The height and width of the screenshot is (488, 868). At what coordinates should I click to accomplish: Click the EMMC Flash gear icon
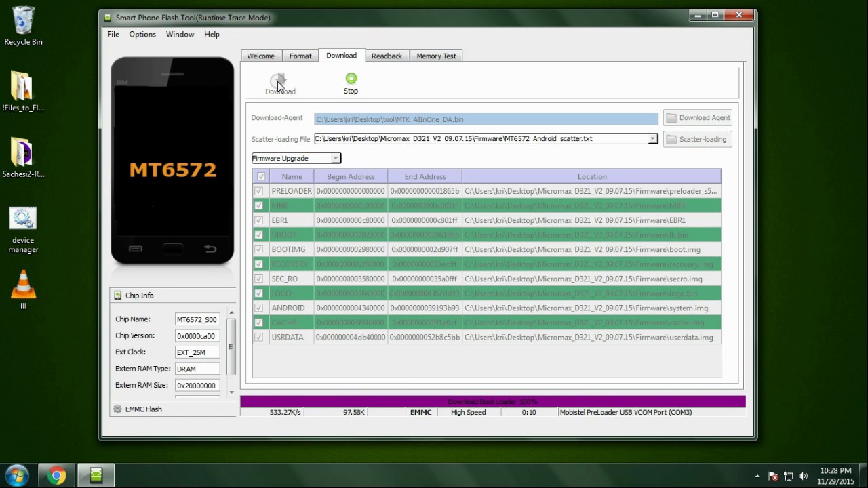coord(117,409)
